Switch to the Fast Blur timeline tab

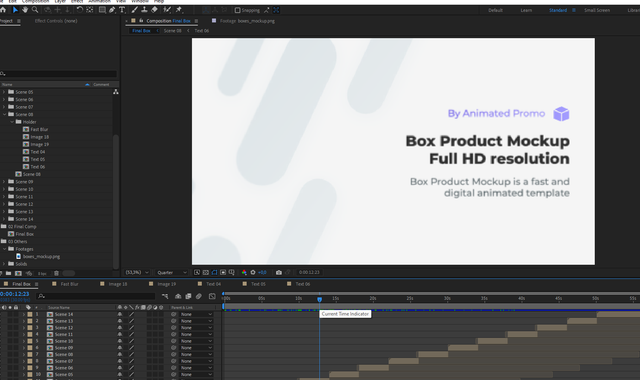pos(69,284)
